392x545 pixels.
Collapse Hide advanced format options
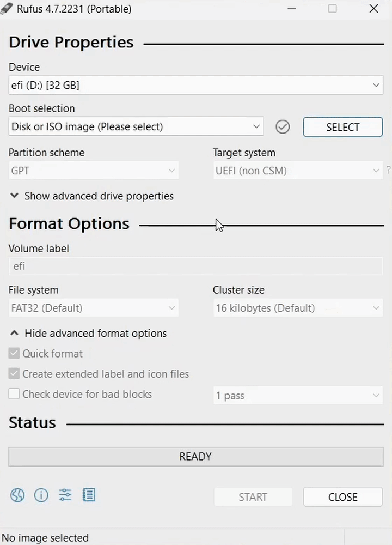89,334
